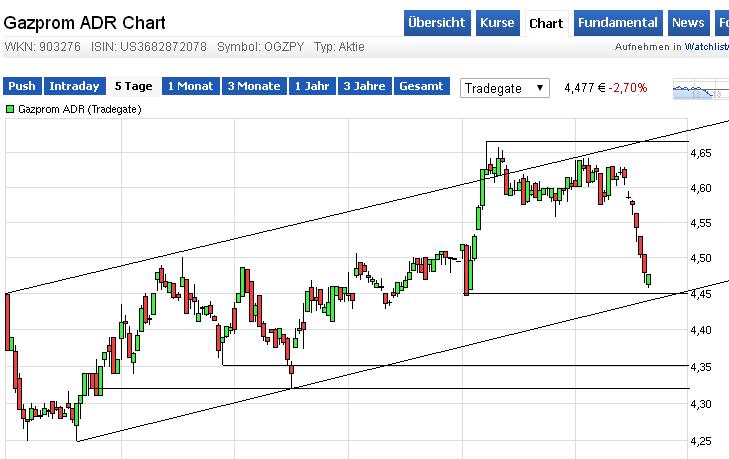
Task: Show the Intraday chart
Action: [x=74, y=86]
